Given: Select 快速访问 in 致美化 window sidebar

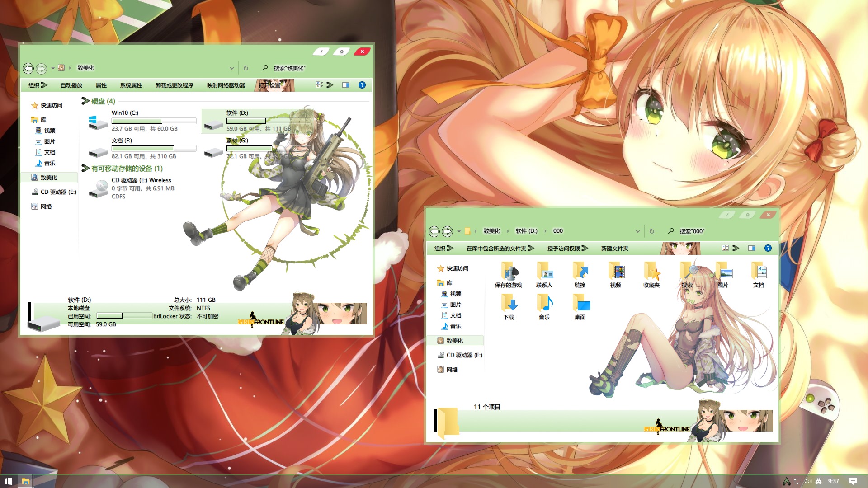Looking at the screenshot, I should coord(47,105).
